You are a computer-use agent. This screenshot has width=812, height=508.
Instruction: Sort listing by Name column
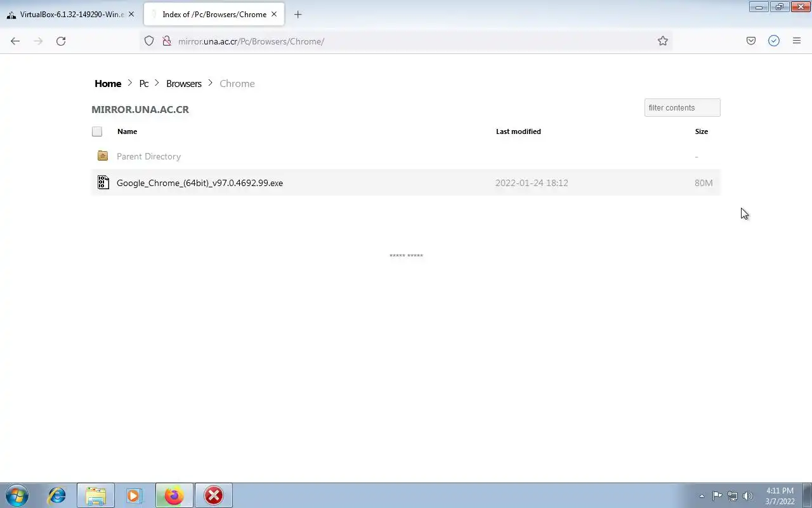[127, 131]
